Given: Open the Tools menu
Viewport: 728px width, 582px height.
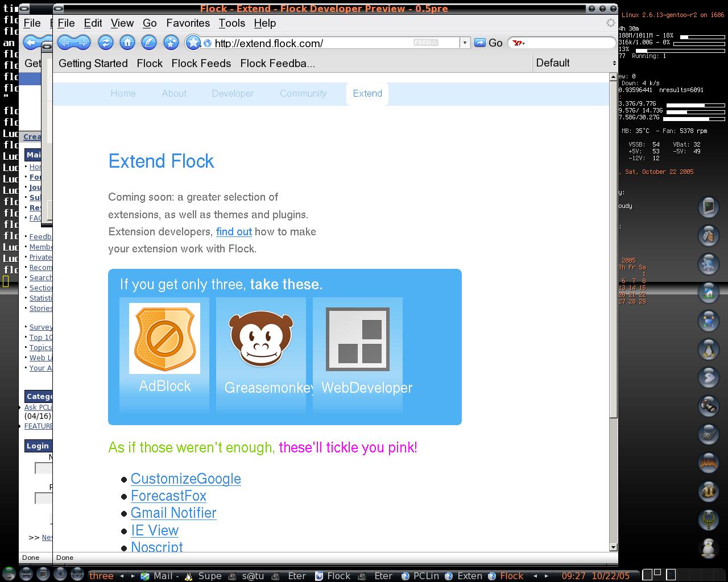Looking at the screenshot, I should coord(232,23).
